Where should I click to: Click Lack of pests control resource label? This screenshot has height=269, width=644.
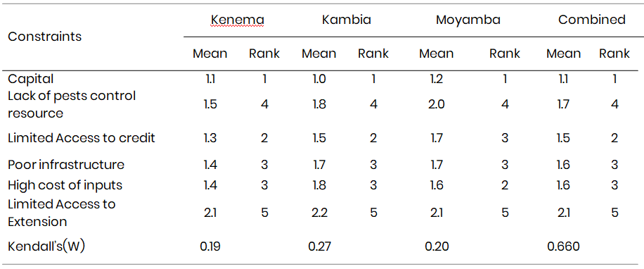tap(72, 104)
